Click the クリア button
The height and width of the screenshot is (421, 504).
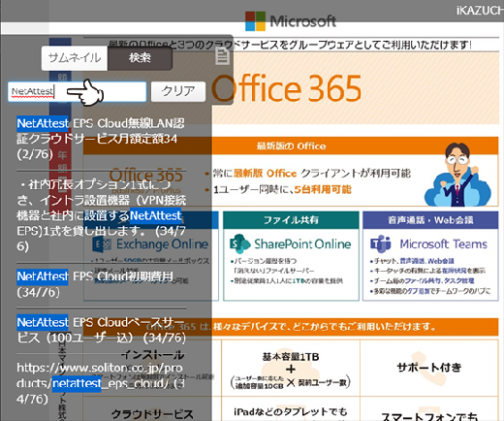coord(178,91)
